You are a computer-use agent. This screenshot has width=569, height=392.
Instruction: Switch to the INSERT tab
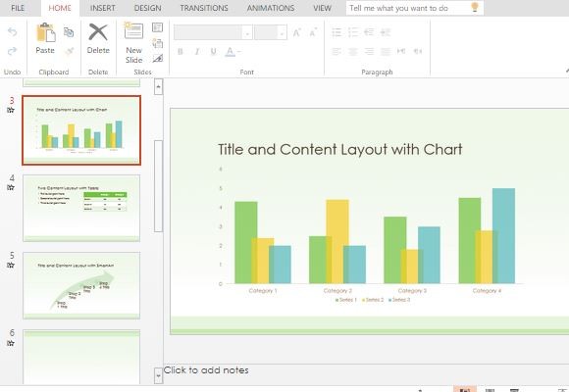pos(103,8)
